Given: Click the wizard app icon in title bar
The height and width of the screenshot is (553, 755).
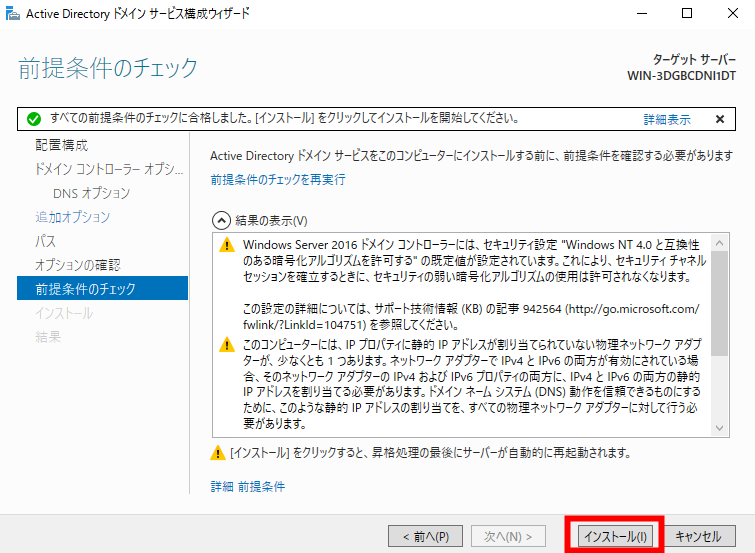Looking at the screenshot, I should [x=13, y=13].
